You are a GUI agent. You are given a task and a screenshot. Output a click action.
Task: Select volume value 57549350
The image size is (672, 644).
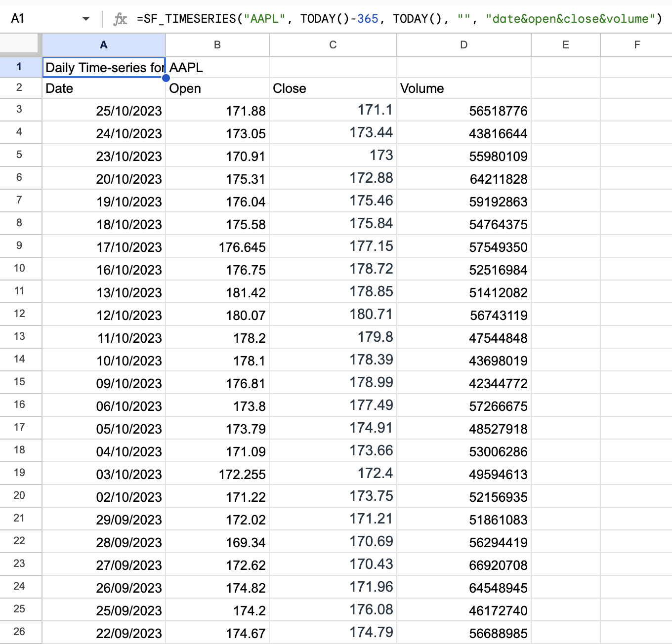[x=464, y=246]
